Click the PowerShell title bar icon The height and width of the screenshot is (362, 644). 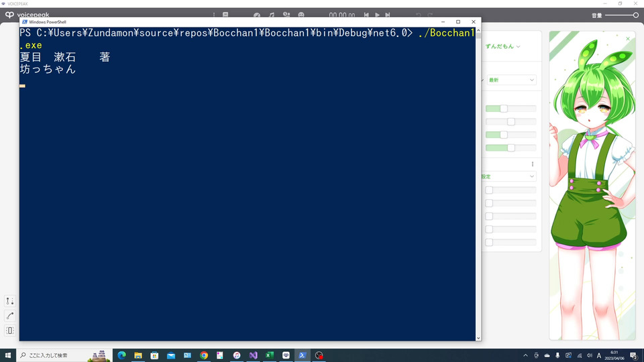pos(25,21)
